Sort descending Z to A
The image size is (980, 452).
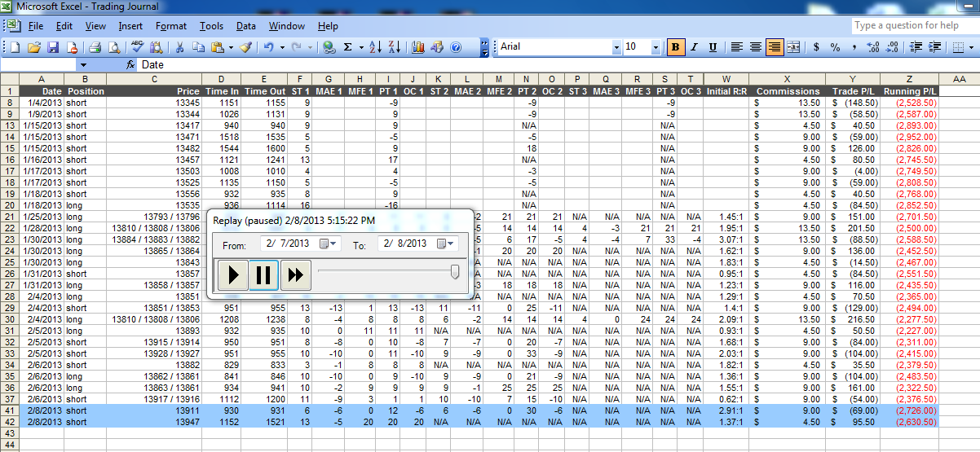coord(394,47)
